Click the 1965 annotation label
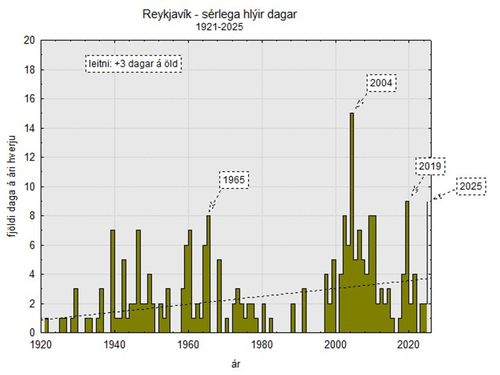The width and height of the screenshot is (500, 375). 234,180
